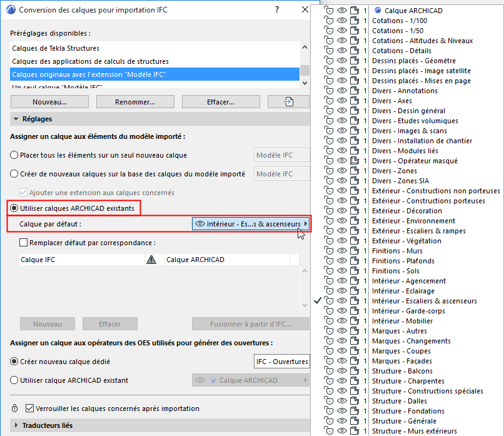Select Utiliser calque ARCHICAD existant radio

click(x=14, y=380)
